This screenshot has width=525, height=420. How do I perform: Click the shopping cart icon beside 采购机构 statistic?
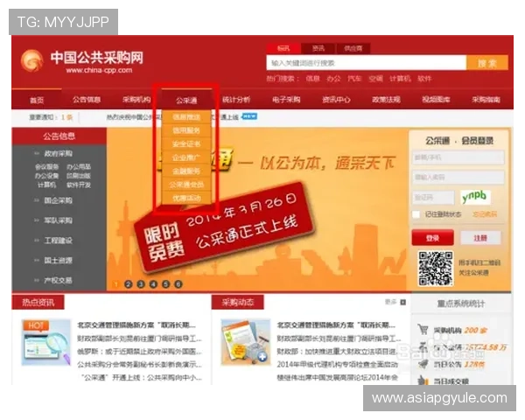click(x=423, y=329)
